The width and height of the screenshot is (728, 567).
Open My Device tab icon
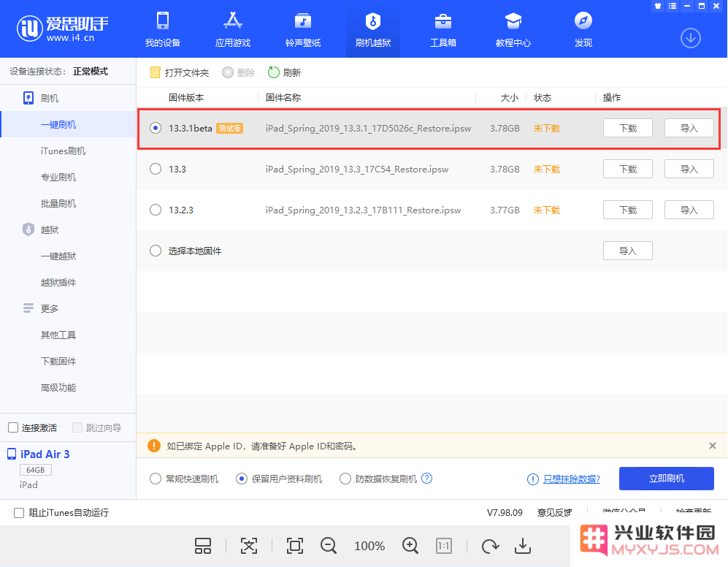(163, 21)
